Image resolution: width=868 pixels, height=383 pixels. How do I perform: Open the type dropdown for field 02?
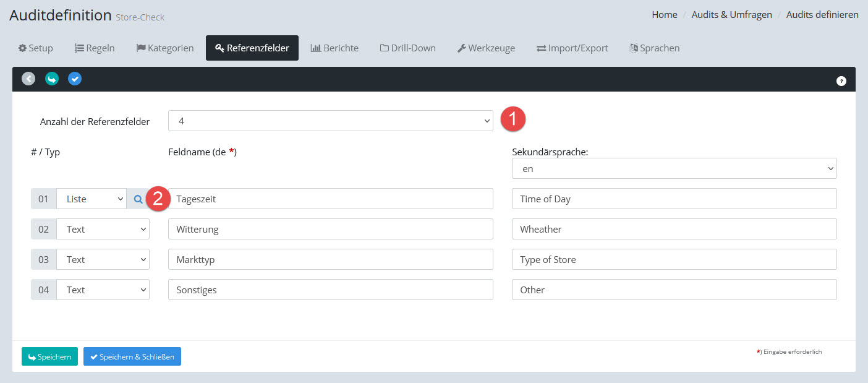[103, 230]
